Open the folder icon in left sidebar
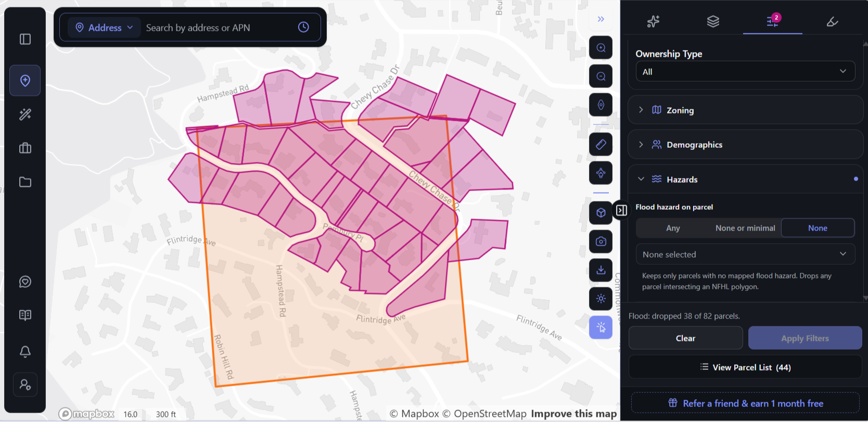868x422 pixels. pyautogui.click(x=25, y=182)
